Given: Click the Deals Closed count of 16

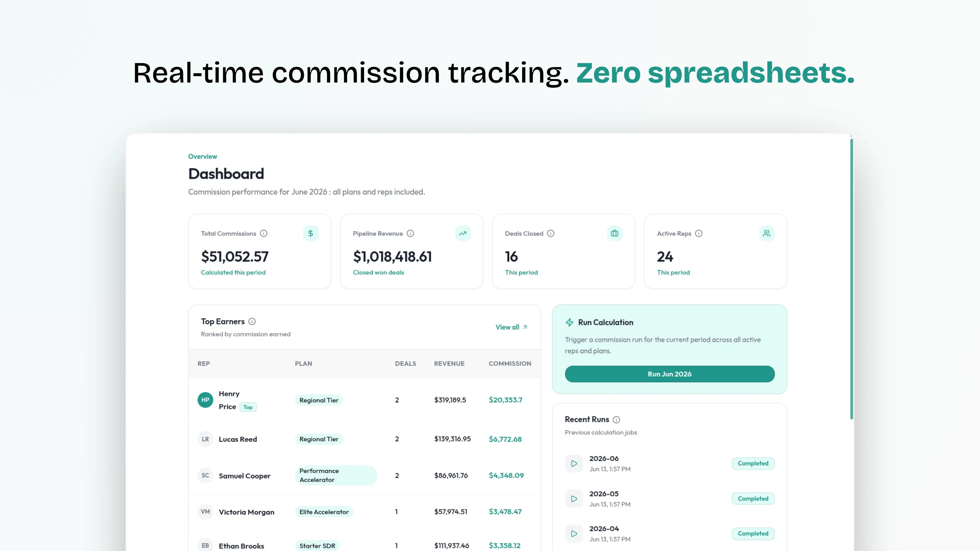Looking at the screenshot, I should click(511, 257).
